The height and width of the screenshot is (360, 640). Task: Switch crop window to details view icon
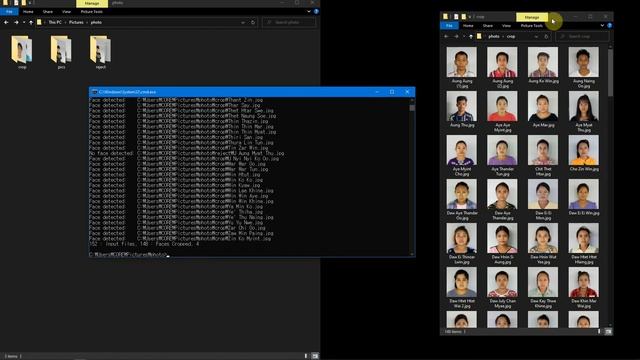point(599,331)
